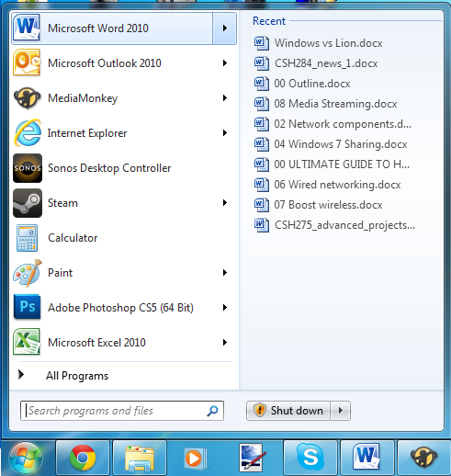Switch to Word from the taskbar

(367, 458)
